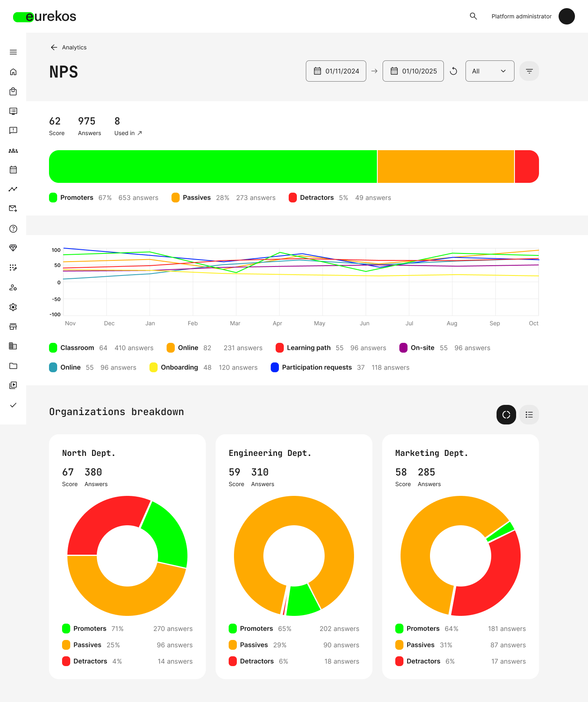This screenshot has height=702, width=588.
Task: Open the help question mark icon
Action: (x=13, y=229)
